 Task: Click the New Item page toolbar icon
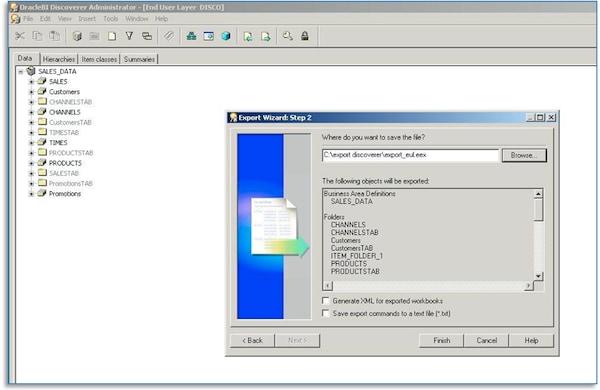pos(112,36)
